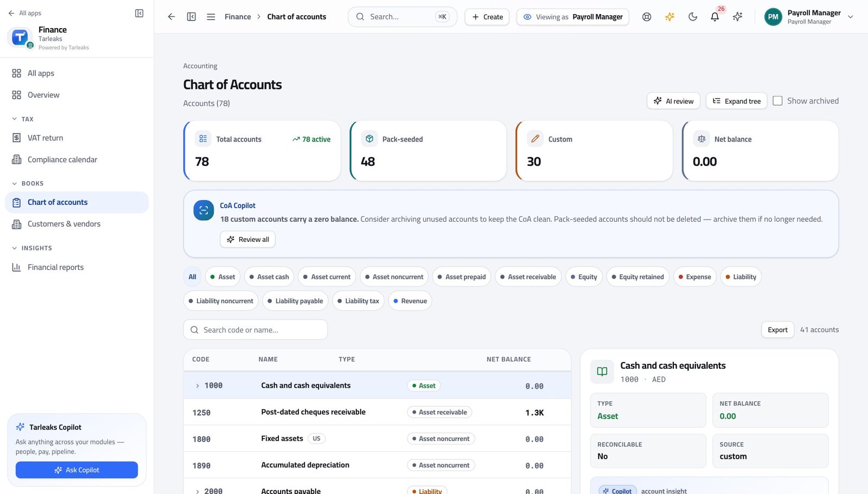This screenshot has width=868, height=494.
Task: Toggle the Show archived checkbox
Action: 777,101
